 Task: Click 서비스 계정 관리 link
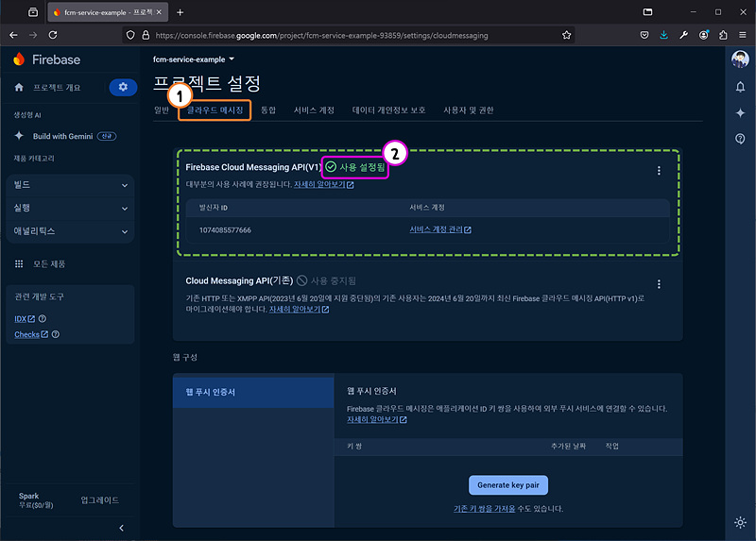[x=440, y=229]
